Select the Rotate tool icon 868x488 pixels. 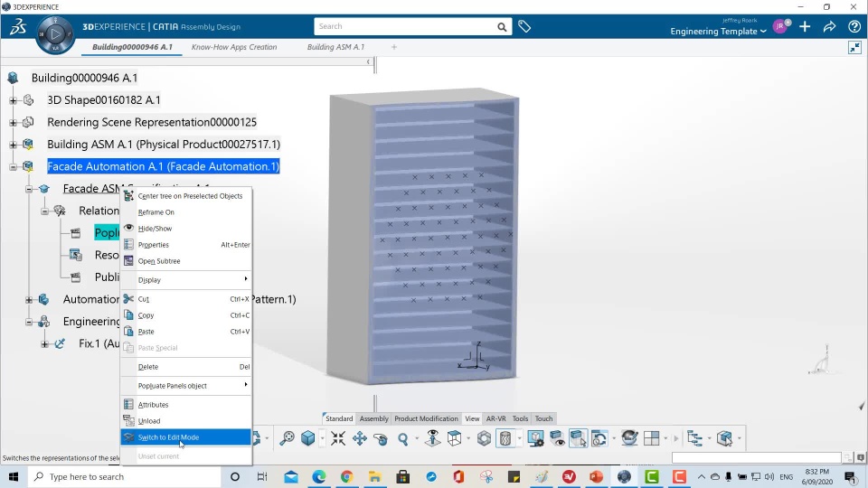[381, 439]
